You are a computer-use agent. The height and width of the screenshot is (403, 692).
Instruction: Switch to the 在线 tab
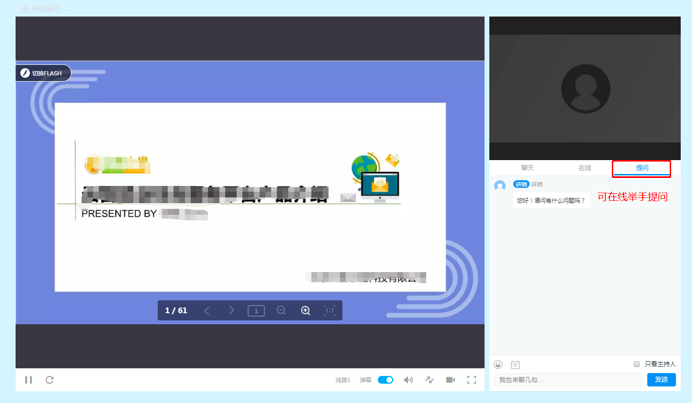[585, 168]
